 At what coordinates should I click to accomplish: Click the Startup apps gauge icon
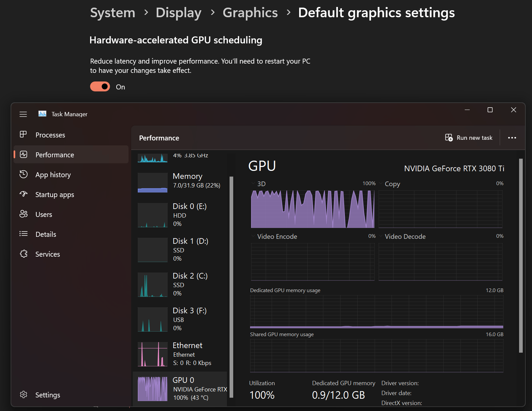(24, 194)
